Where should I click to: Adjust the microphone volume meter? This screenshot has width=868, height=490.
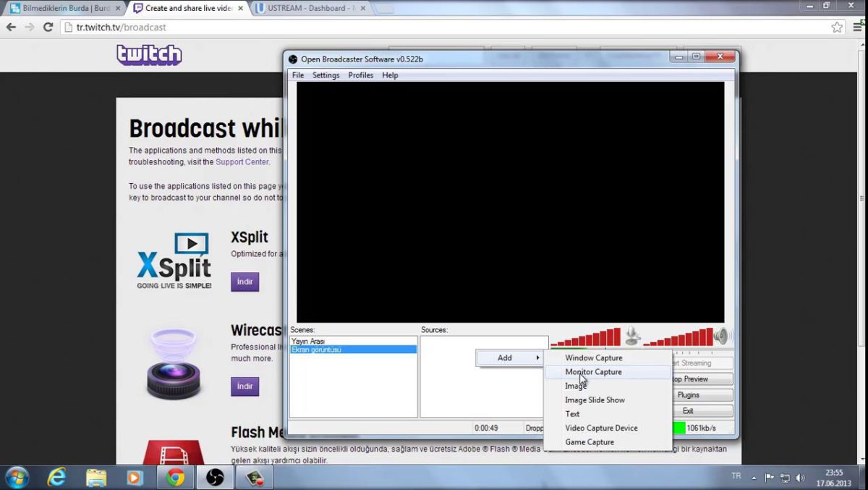[x=586, y=338]
